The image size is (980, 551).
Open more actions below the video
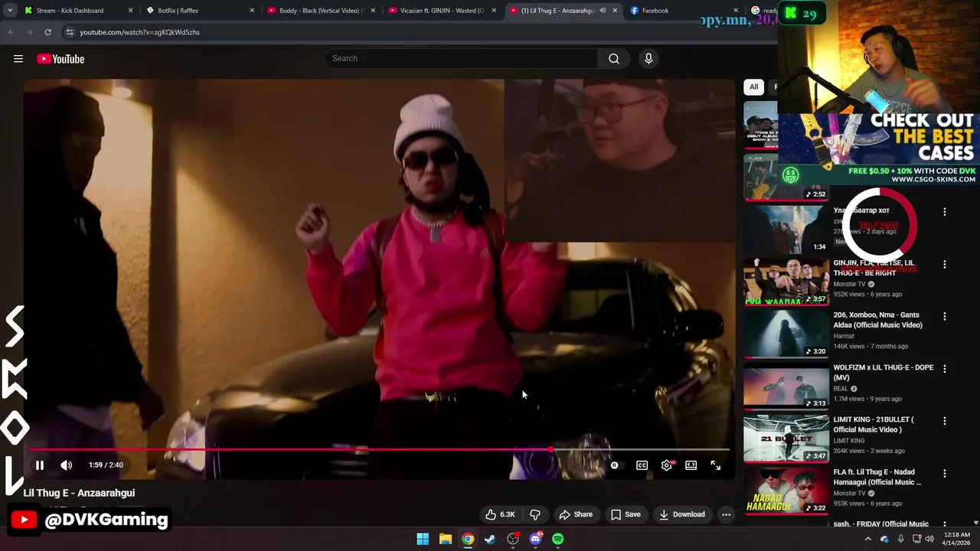point(726,514)
